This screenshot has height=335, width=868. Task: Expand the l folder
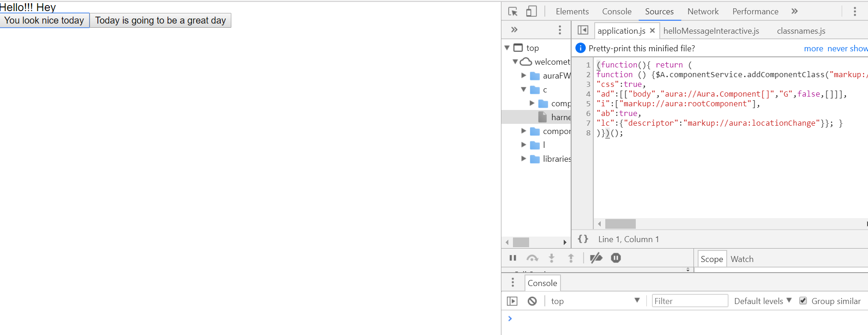(524, 145)
